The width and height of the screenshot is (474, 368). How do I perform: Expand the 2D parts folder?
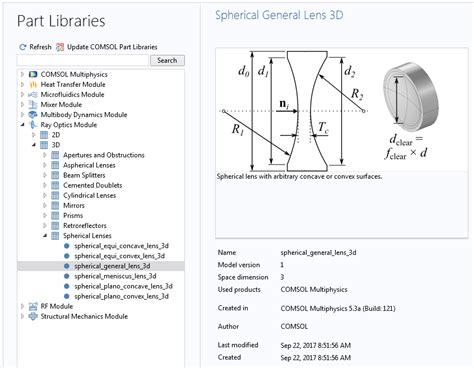coord(34,135)
